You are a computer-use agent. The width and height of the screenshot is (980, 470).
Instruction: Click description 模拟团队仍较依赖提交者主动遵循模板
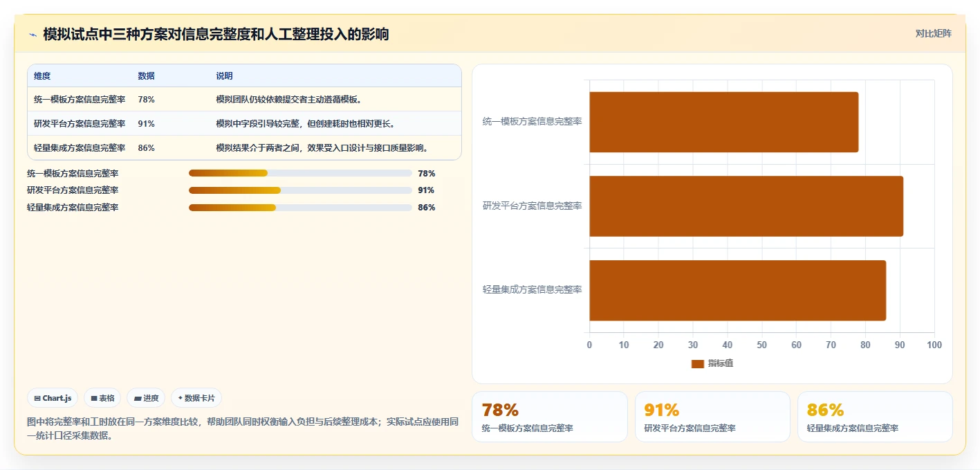pos(289,100)
